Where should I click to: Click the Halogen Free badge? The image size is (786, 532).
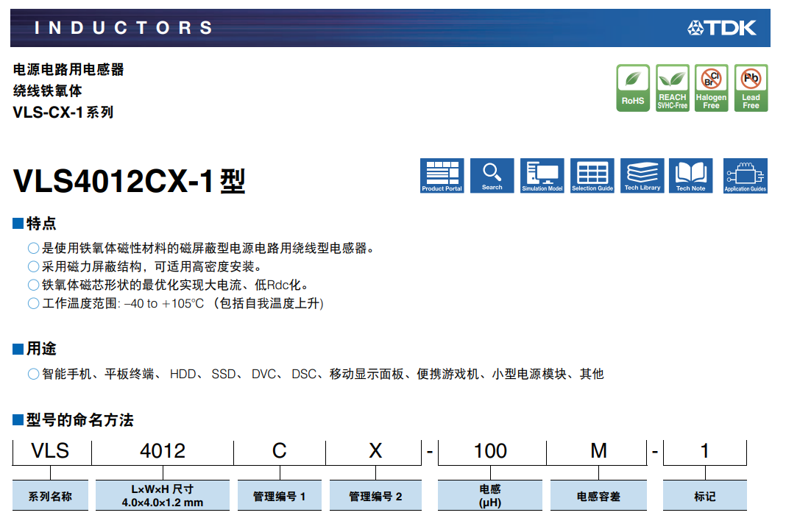[x=712, y=88]
